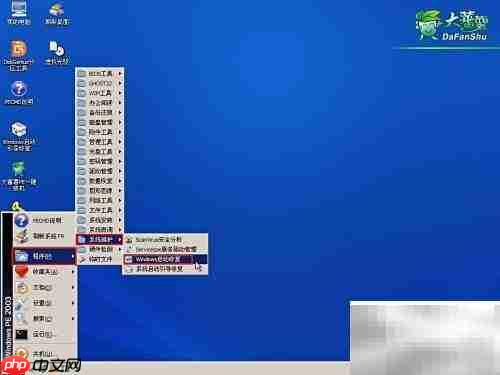The image size is (500, 375).
Task: Open the 网络工具 folder in the Programs list
Action: 100,200
